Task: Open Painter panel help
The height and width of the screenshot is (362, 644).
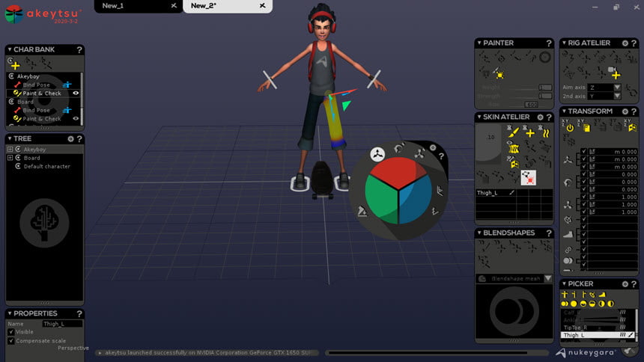Action: [549, 43]
